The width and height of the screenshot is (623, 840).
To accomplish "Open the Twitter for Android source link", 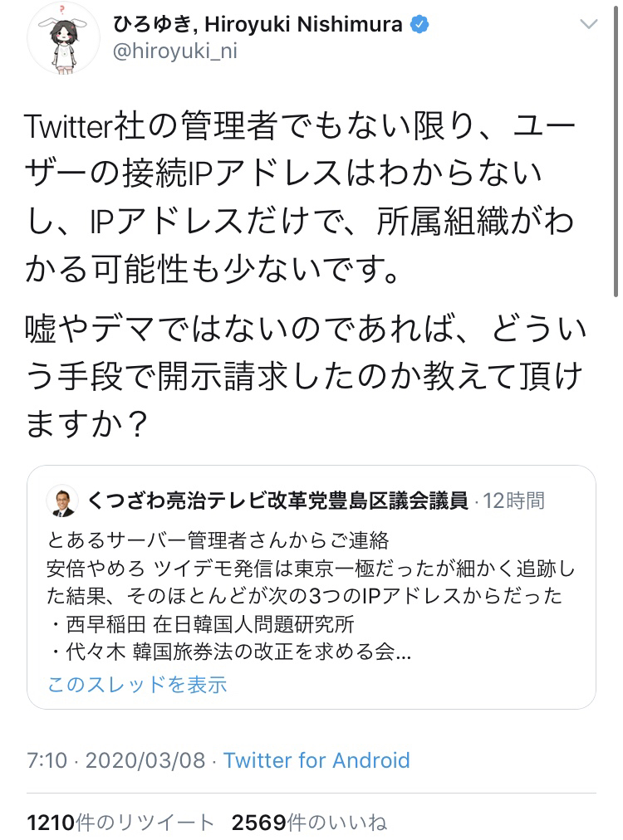I will (x=316, y=760).
